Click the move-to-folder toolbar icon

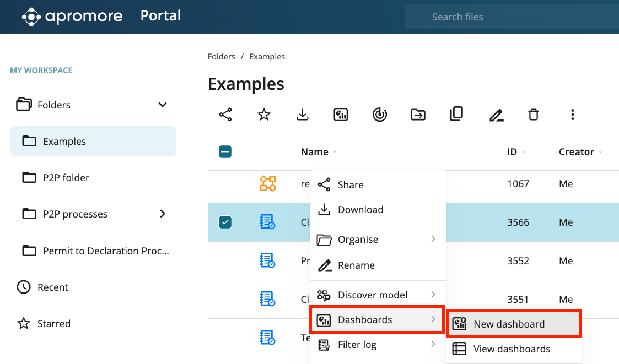pos(418,115)
